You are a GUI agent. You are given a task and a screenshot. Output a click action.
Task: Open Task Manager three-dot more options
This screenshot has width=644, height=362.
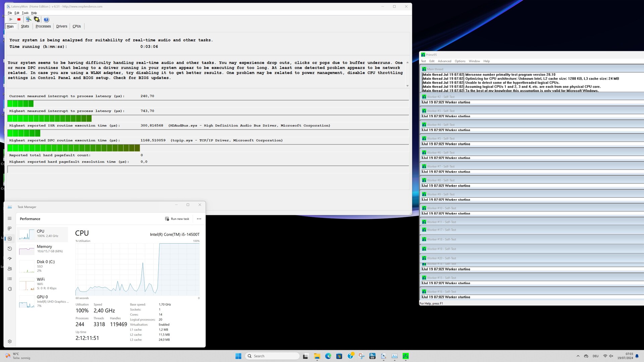point(199,219)
